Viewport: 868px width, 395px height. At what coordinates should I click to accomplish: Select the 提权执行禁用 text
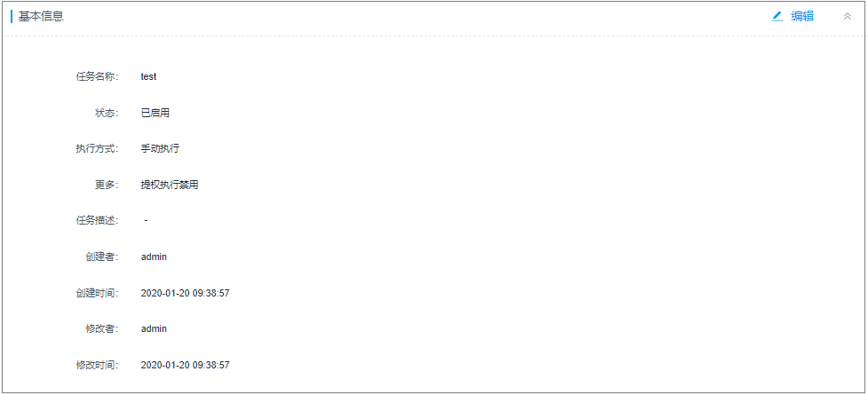170,185
